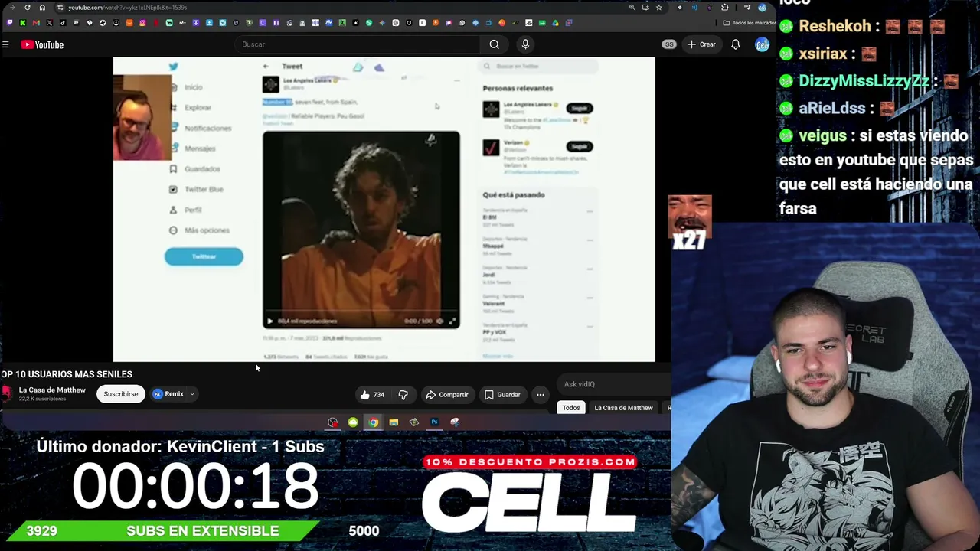Click the vidIQ Remix button
The image size is (980, 551).
click(x=168, y=394)
